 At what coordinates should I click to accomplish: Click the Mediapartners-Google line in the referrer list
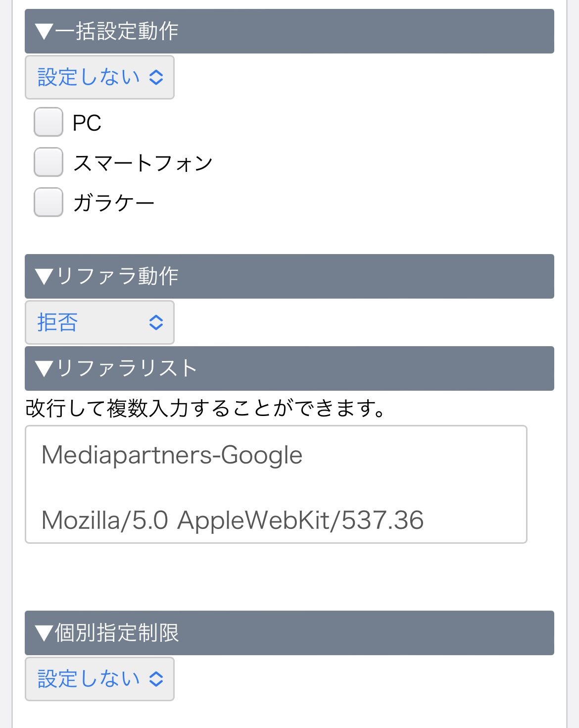click(172, 455)
